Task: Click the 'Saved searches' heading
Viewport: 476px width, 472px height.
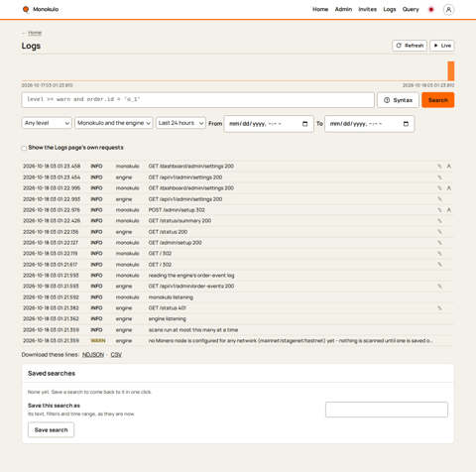Action: [x=52, y=374]
